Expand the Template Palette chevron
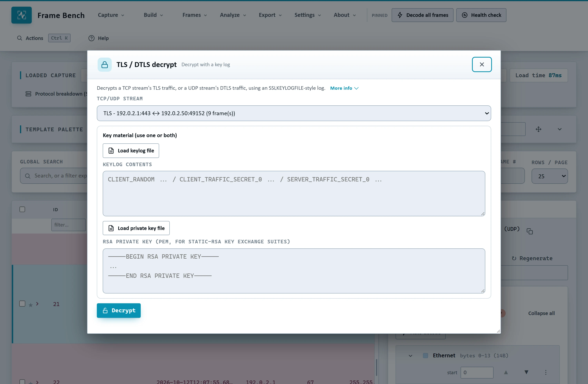588x384 pixels. pyautogui.click(x=560, y=129)
